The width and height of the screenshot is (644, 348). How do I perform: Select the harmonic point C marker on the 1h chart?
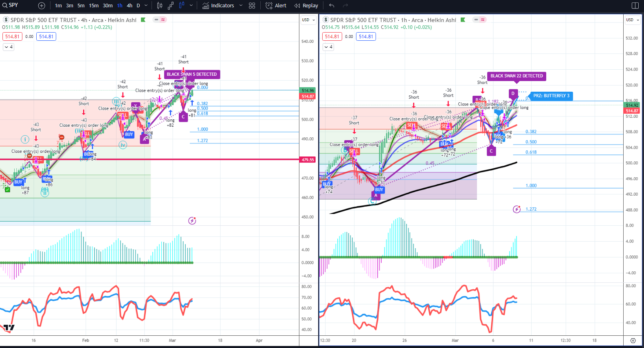pos(491,151)
